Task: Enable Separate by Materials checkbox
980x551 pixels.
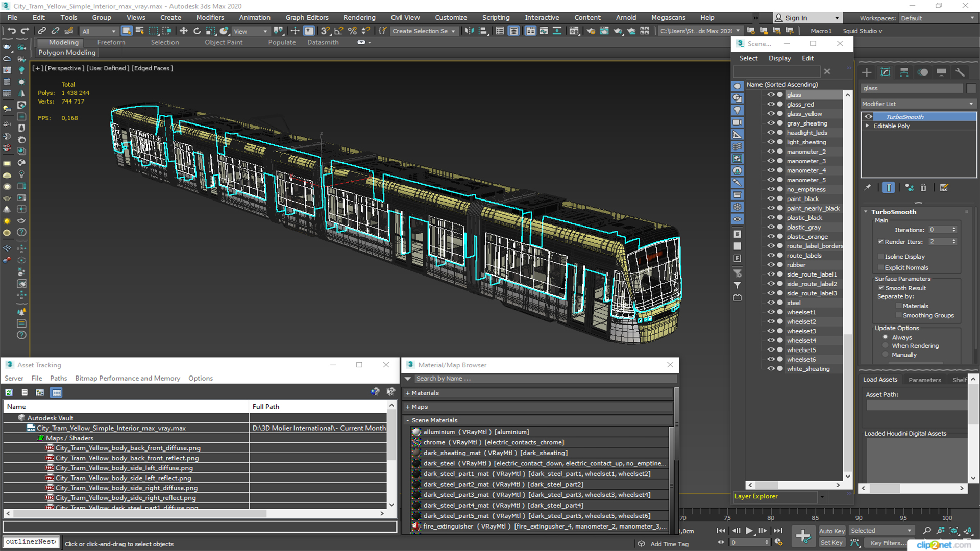Action: point(899,306)
